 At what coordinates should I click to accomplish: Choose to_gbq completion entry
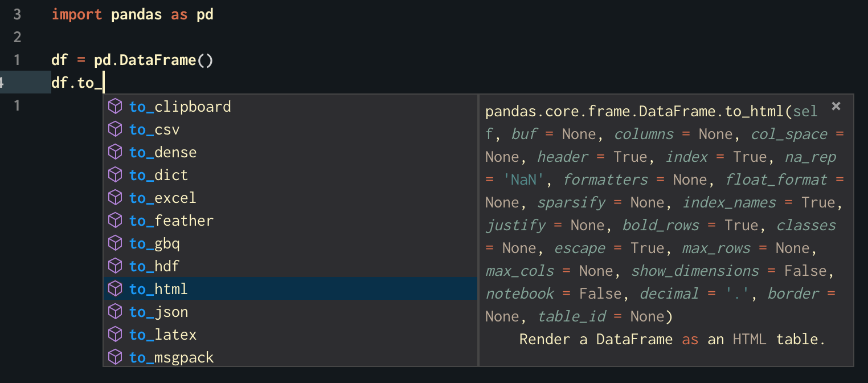coord(154,243)
